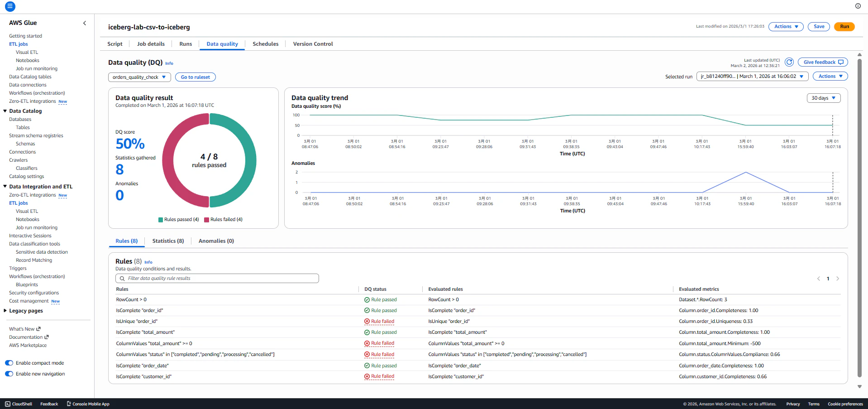Open the Privacy footer link
The width and height of the screenshot is (868, 409).
tap(793, 404)
